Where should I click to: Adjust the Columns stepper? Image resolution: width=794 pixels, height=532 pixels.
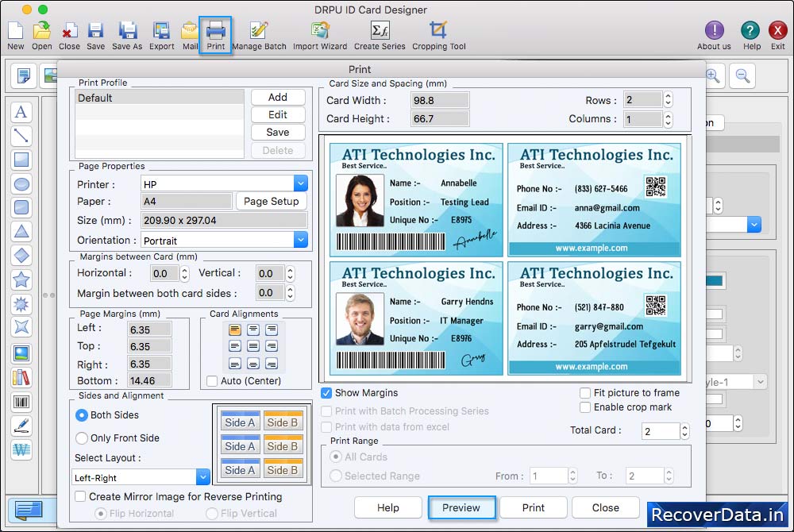(x=668, y=119)
